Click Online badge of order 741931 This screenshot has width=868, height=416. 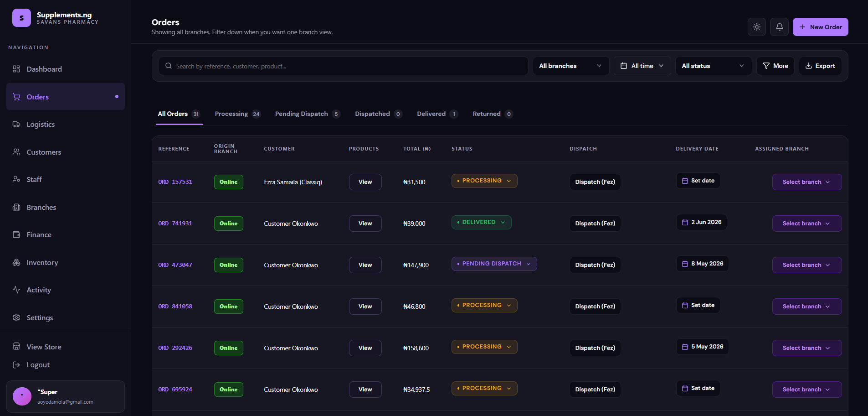(229, 224)
